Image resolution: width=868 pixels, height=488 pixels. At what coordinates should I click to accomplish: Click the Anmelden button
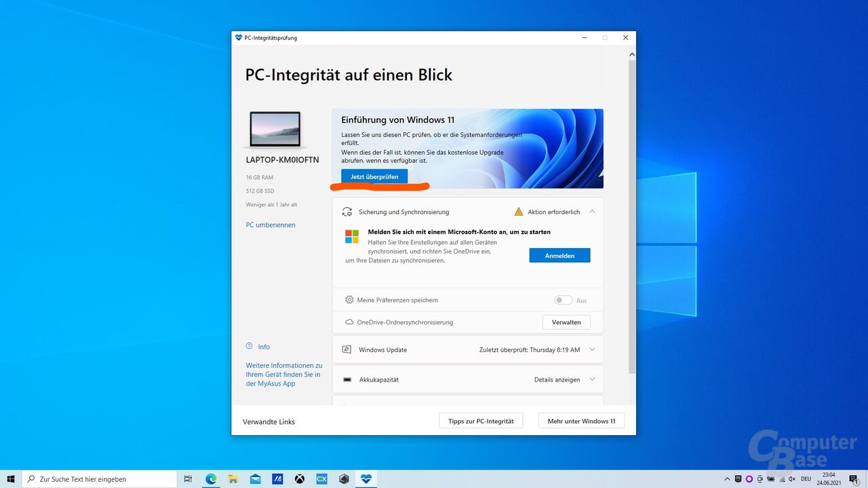click(559, 256)
